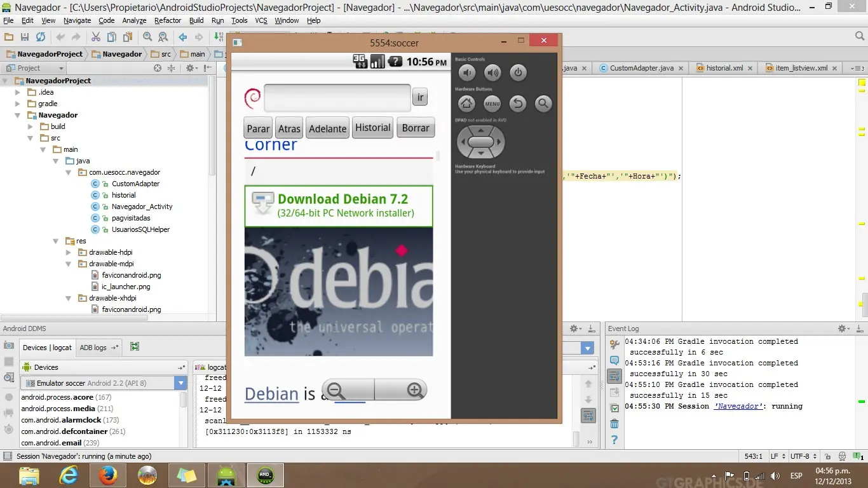Click the Event Log help question mark
Image resolution: width=868 pixels, height=488 pixels.
[614, 440]
